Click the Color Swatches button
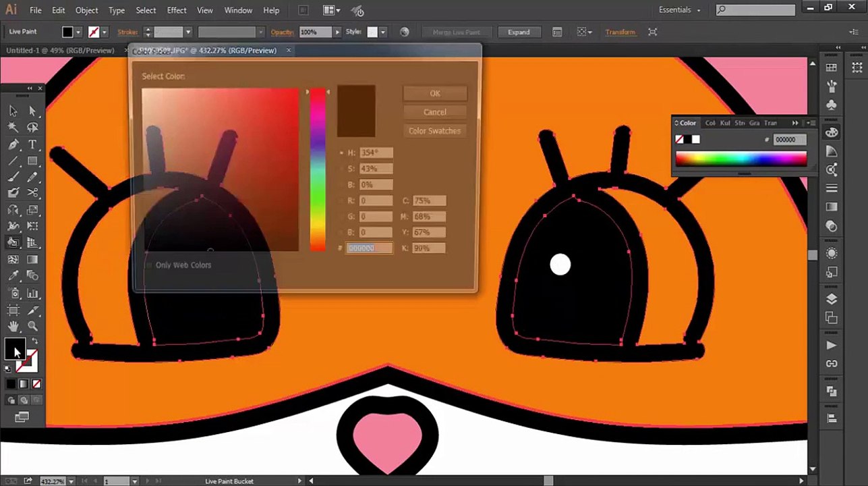Viewport: 868px width, 486px height. click(x=435, y=131)
